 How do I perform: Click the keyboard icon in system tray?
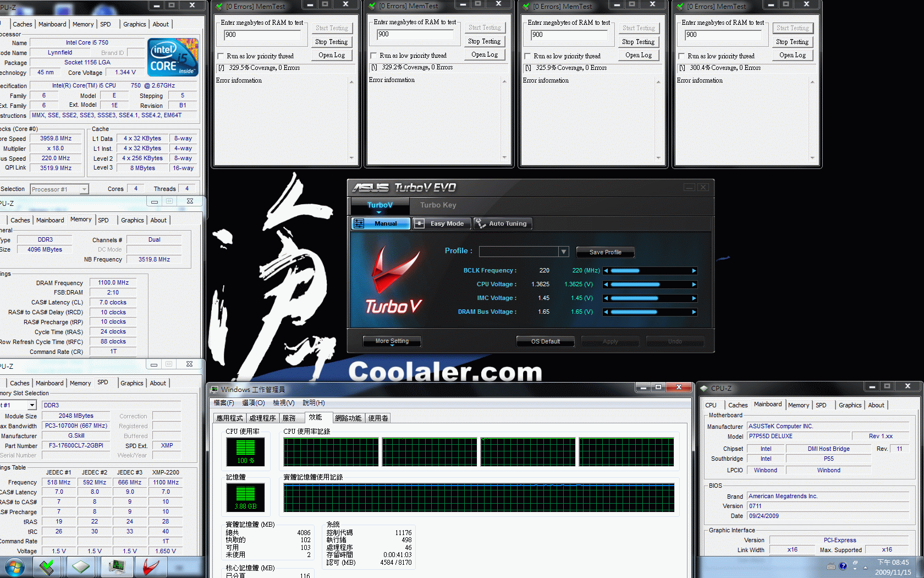click(x=831, y=566)
